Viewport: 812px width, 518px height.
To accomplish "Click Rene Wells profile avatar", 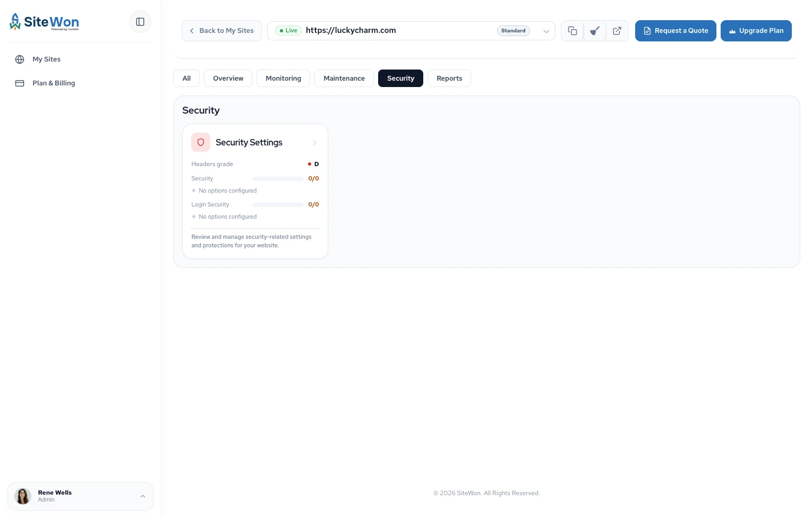I will (x=22, y=496).
